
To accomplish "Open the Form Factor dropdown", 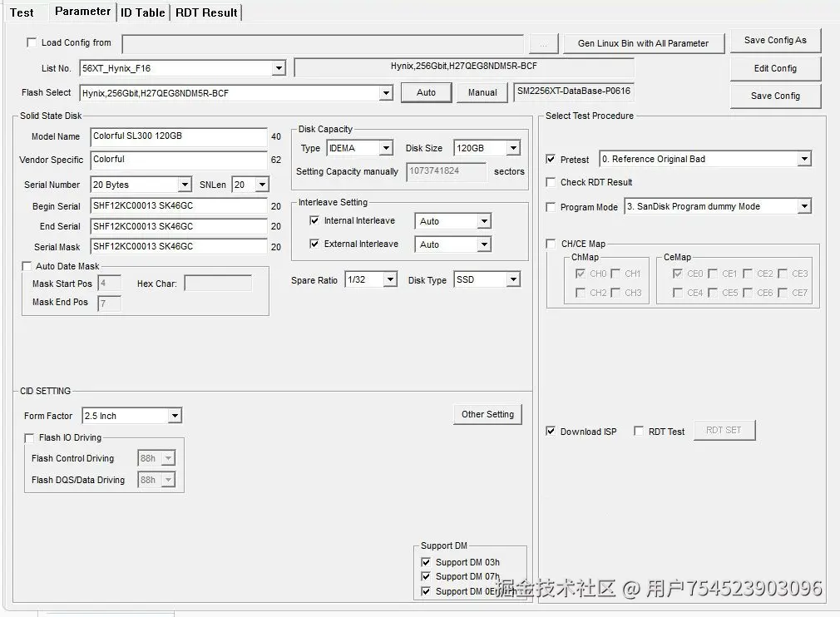I will 175,416.
